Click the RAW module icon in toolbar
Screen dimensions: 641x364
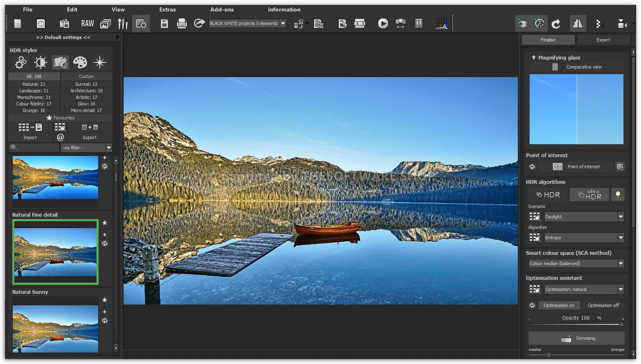(87, 24)
